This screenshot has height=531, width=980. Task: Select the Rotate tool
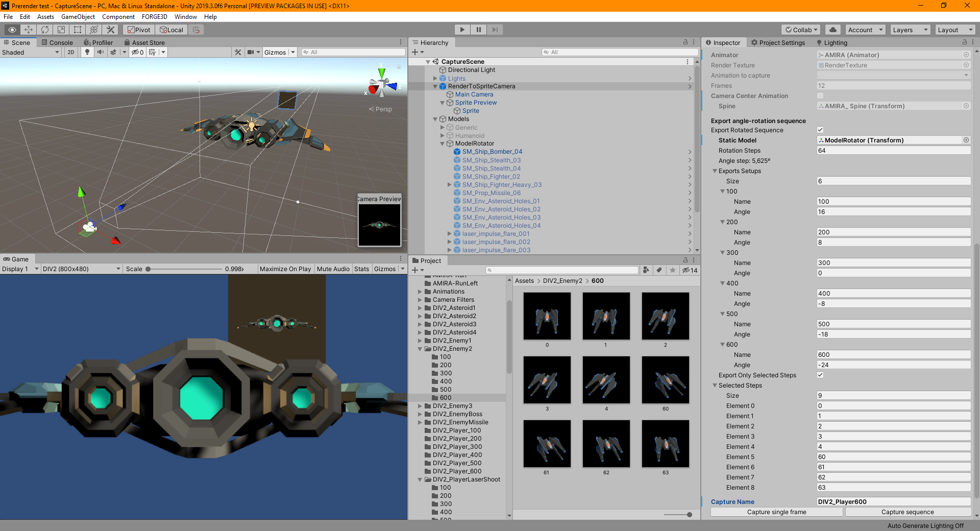45,30
